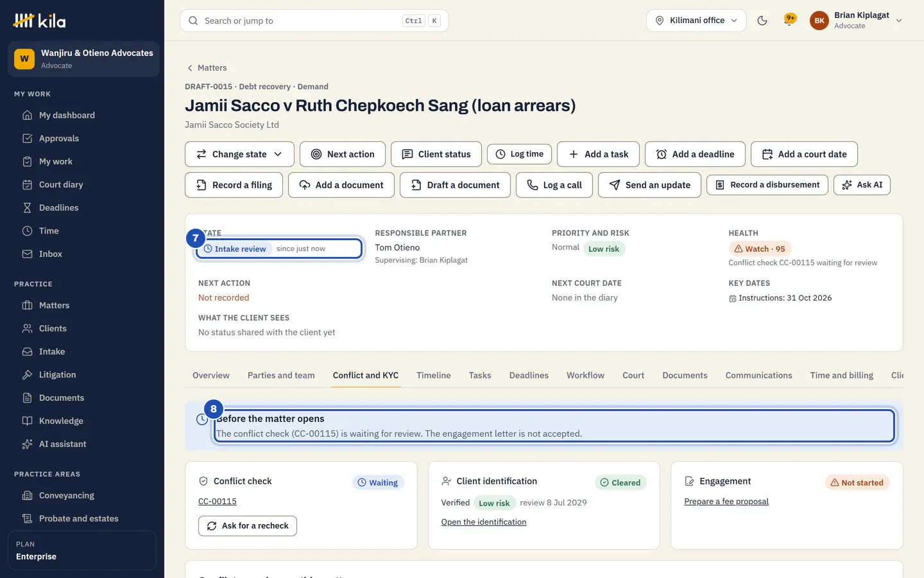Screen dimensions: 924x578
Task: Open the Timeline tab
Action: click(434, 375)
